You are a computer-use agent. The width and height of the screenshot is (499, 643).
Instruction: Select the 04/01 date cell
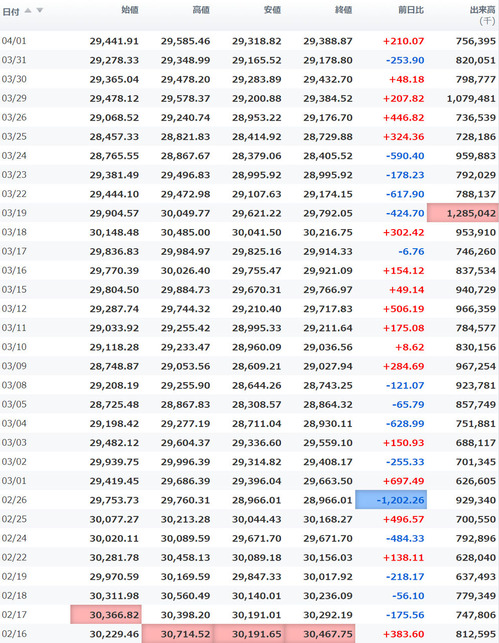coord(14,41)
